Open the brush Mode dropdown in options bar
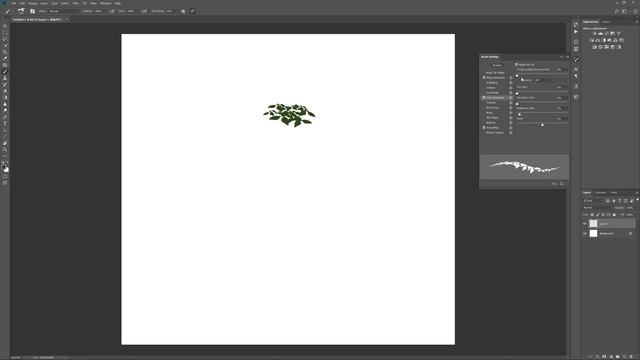Screen dimensions: 640x360 coord(63,11)
